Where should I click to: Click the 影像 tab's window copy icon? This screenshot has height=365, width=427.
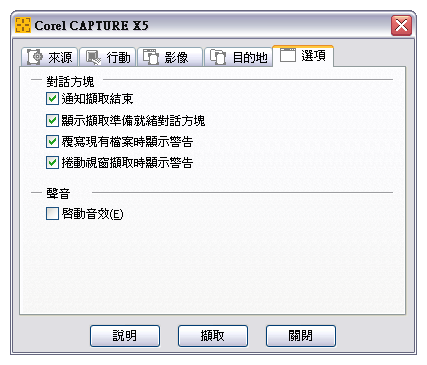(151, 57)
